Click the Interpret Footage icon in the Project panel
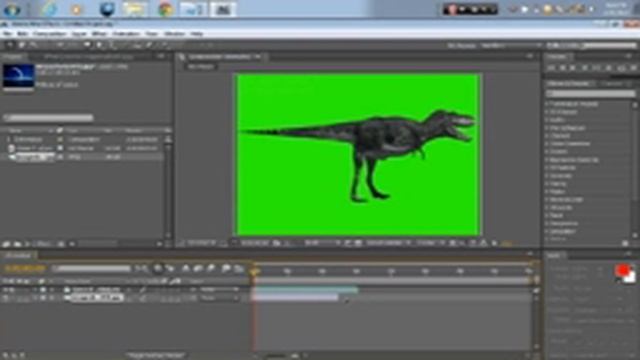Screen dimensions: 640x360 [7, 244]
